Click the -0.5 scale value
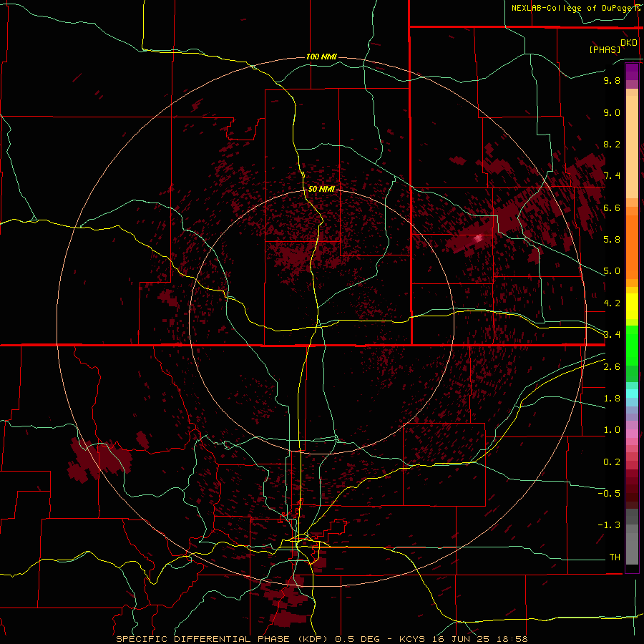This screenshot has height=644, width=644. pyautogui.click(x=609, y=494)
